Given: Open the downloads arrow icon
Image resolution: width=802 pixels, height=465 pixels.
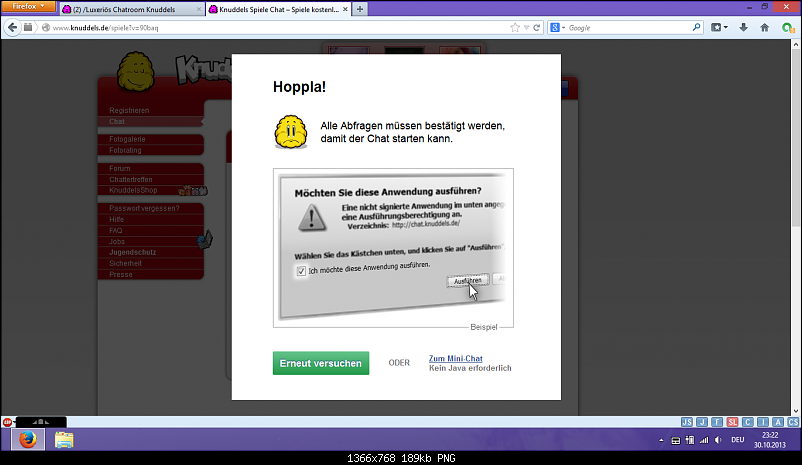Looking at the screenshot, I should pyautogui.click(x=743, y=28).
